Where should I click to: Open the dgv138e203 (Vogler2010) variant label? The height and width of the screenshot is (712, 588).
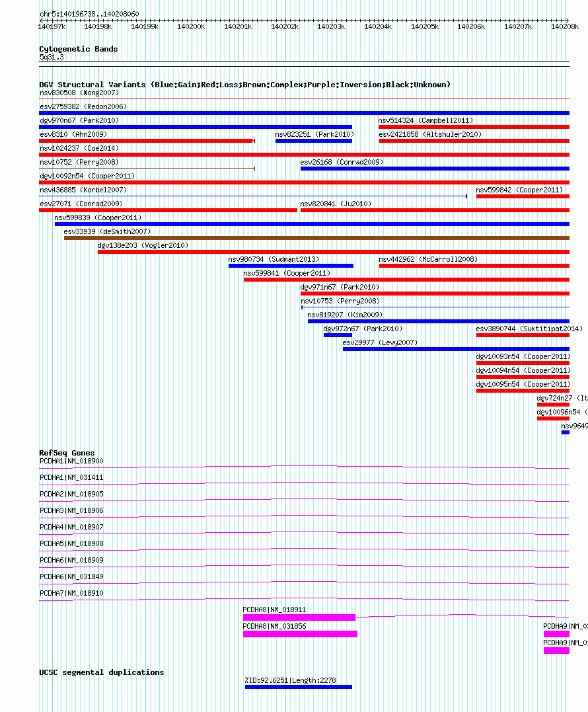(x=143, y=245)
